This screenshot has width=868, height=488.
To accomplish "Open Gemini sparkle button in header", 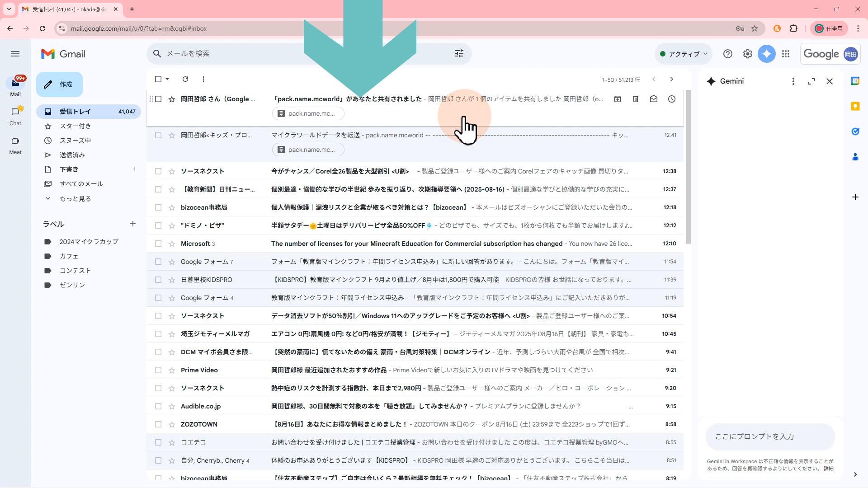I will point(767,54).
